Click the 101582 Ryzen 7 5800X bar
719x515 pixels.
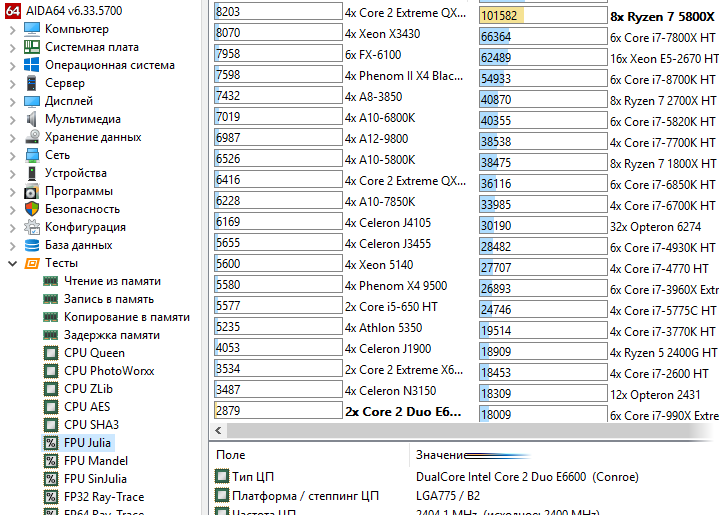(x=543, y=16)
